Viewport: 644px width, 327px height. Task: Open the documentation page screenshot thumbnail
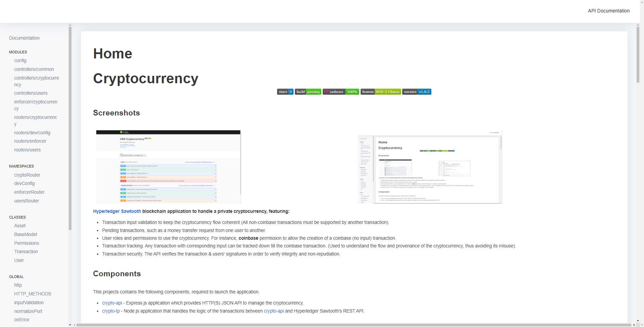coord(430,167)
